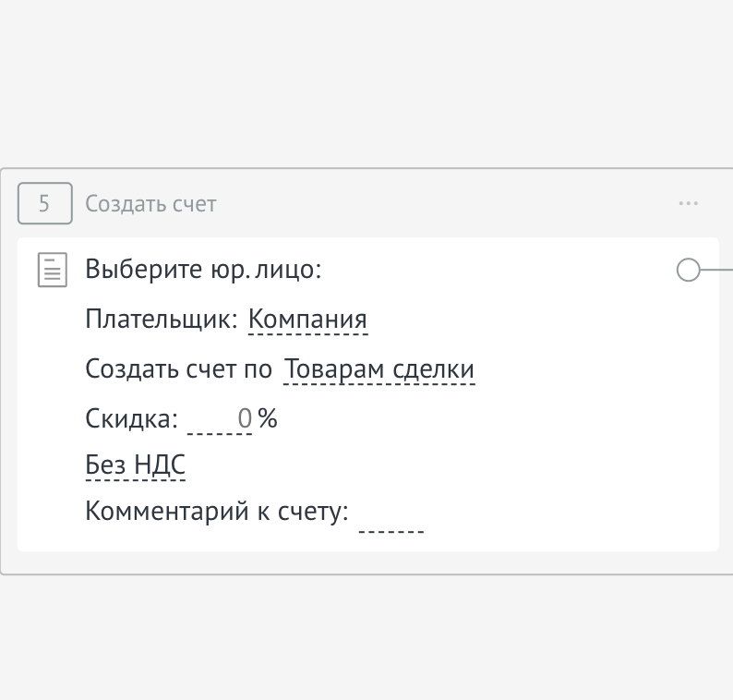Click the Скидка label
Viewport: 733px width, 700px height.
131,420
